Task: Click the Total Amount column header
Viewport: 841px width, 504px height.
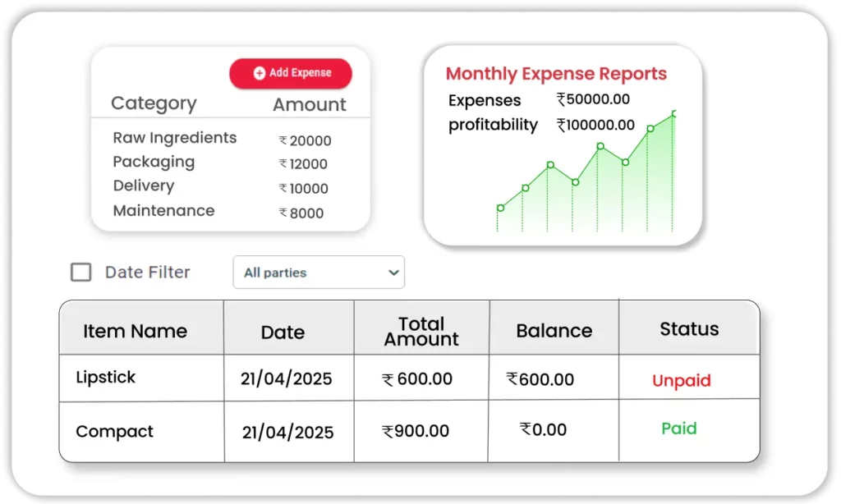Action: (x=421, y=332)
